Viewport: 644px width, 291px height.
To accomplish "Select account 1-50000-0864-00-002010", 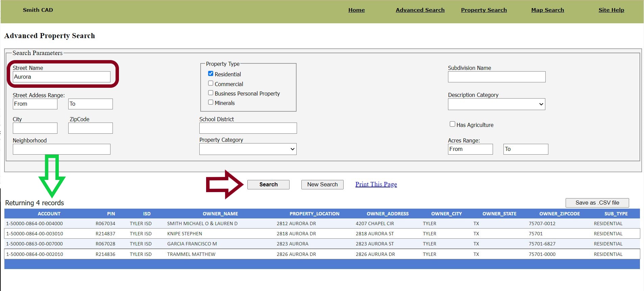I will coord(34,254).
